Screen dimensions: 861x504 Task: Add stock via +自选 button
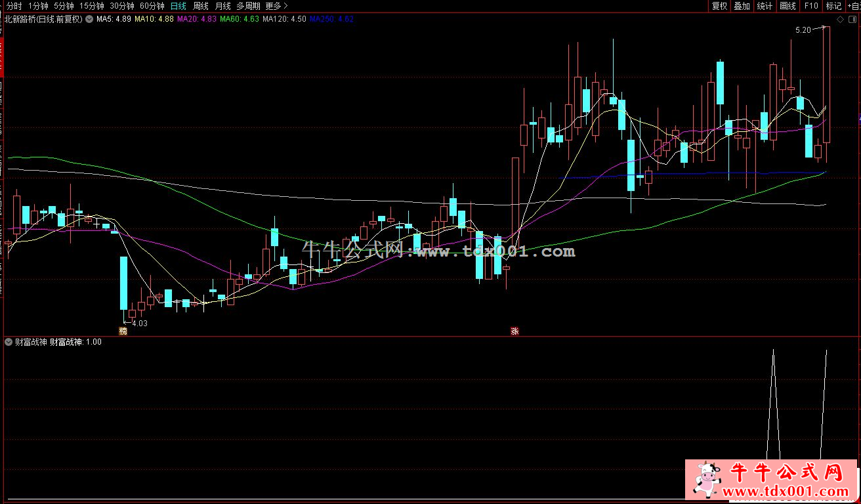click(x=853, y=6)
